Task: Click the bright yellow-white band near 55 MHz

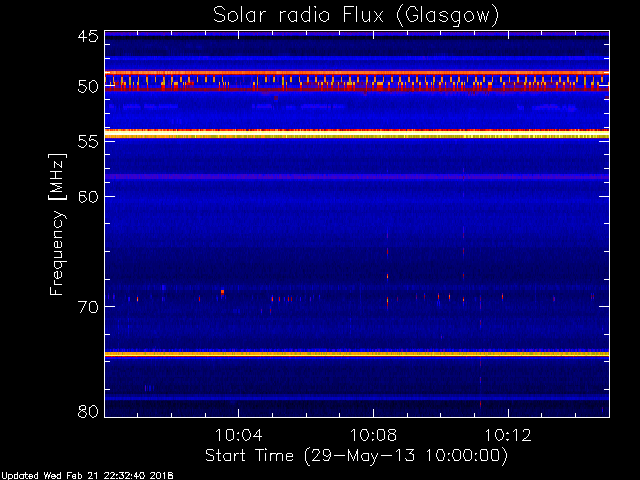Action: [357, 134]
